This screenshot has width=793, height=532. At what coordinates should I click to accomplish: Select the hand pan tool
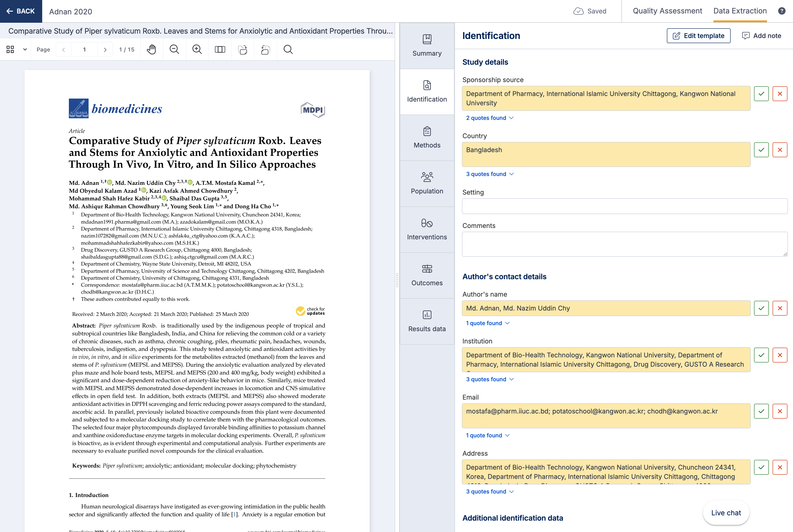point(152,50)
